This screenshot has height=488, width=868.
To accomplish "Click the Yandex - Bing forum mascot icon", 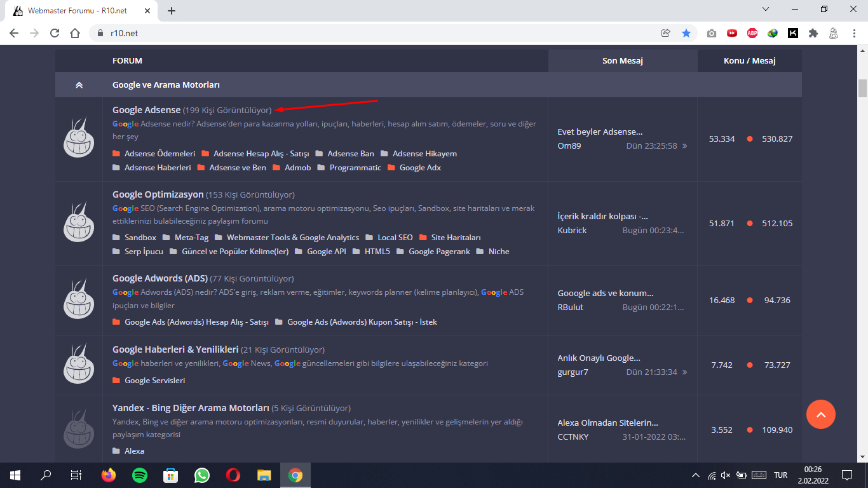I will click(x=79, y=429).
